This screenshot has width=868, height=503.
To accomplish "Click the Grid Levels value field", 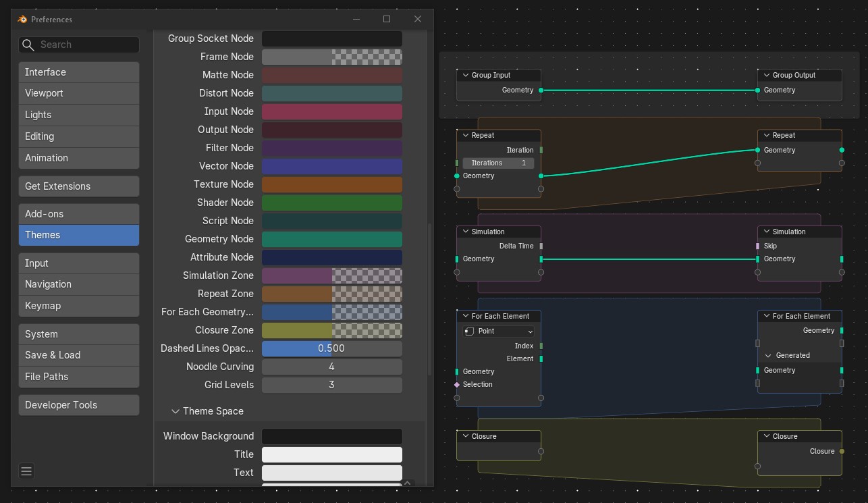I will tap(332, 385).
